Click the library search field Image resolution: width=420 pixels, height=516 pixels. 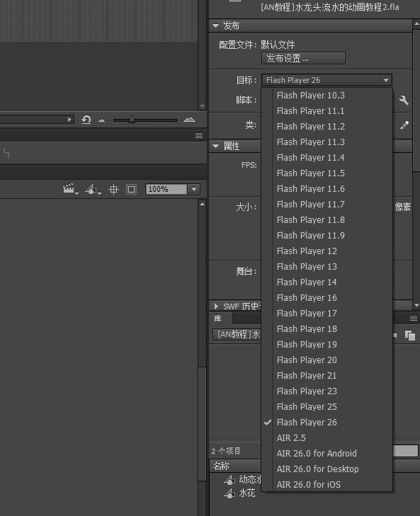[406, 451]
